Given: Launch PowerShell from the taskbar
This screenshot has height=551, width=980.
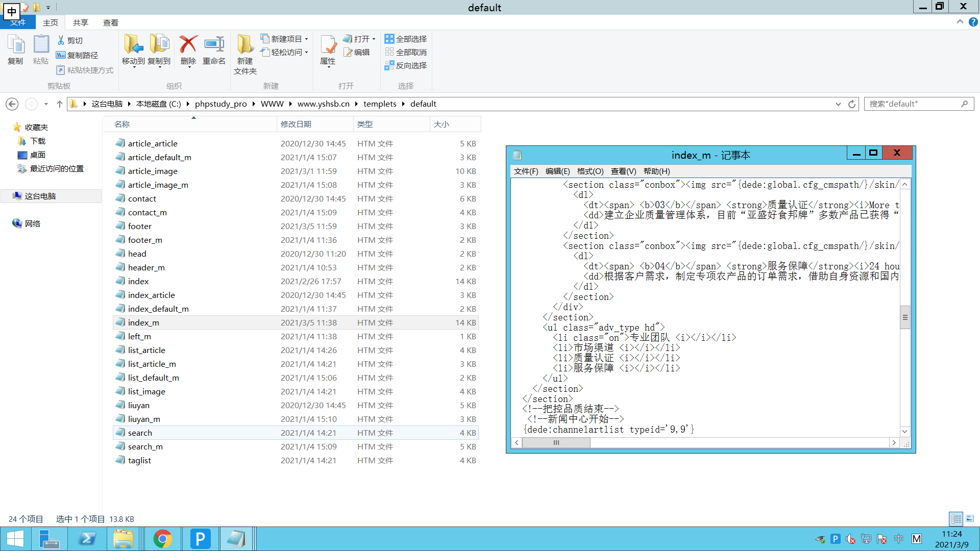Looking at the screenshot, I should [87, 539].
